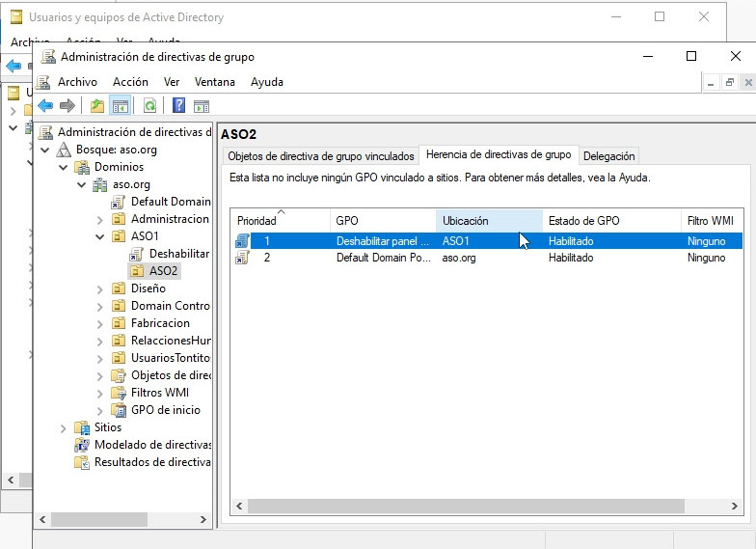
Task: Click the green refresh toolbar icon
Action: click(149, 106)
